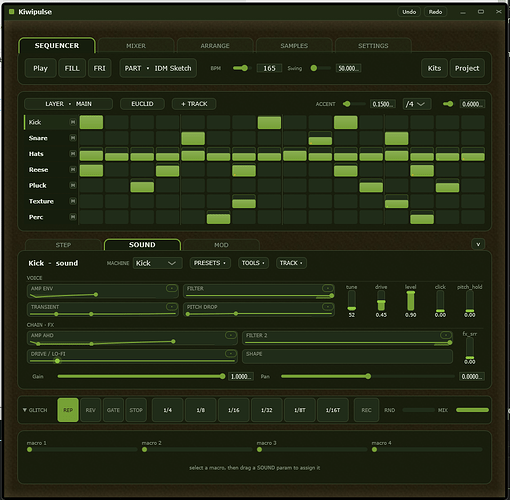Toggle the GATE glitch effect
The height and width of the screenshot is (500, 510).
pos(113,410)
